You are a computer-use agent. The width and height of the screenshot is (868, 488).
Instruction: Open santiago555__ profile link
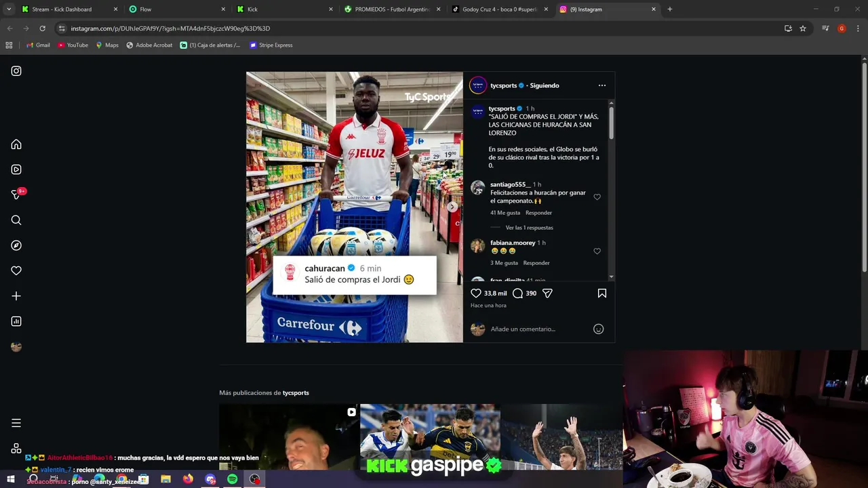(510, 184)
